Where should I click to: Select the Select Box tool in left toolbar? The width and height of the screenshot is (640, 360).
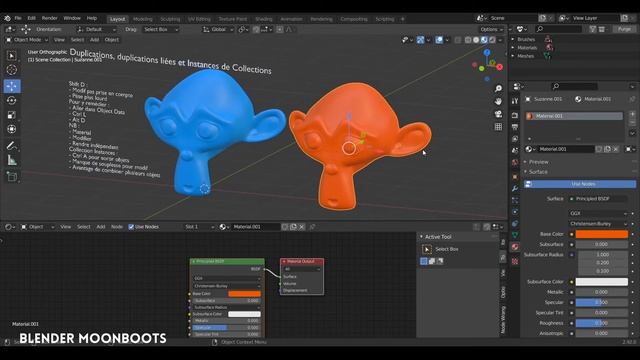(x=12, y=56)
